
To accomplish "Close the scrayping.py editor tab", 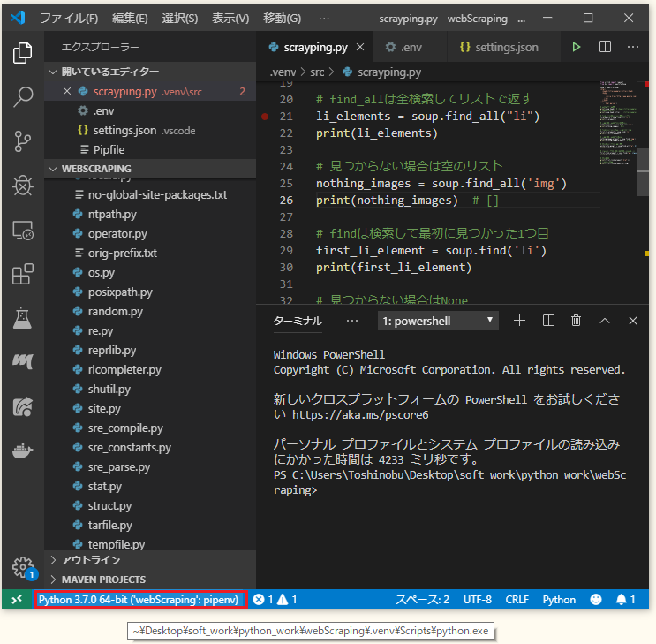I will 360,48.
